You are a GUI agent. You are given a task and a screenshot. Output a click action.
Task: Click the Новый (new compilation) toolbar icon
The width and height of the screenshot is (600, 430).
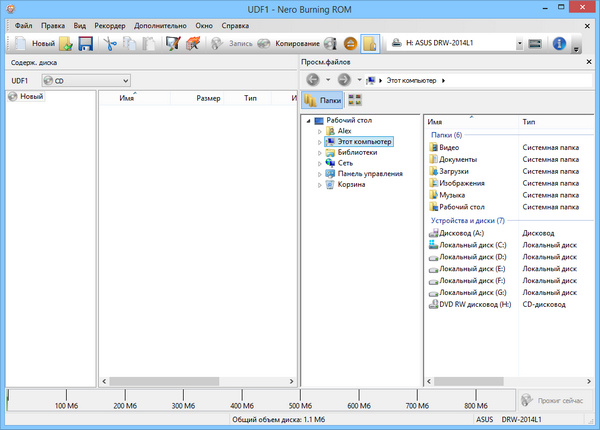click(x=32, y=44)
